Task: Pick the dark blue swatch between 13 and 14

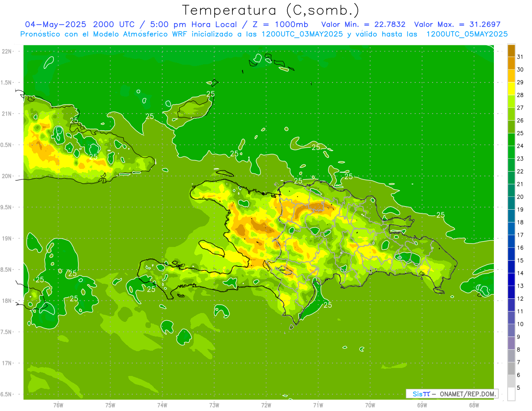Action: (512, 280)
